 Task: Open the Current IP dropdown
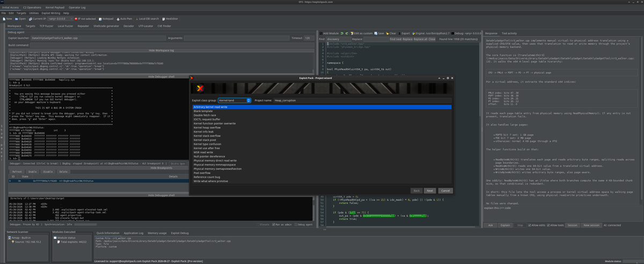click(x=59, y=19)
